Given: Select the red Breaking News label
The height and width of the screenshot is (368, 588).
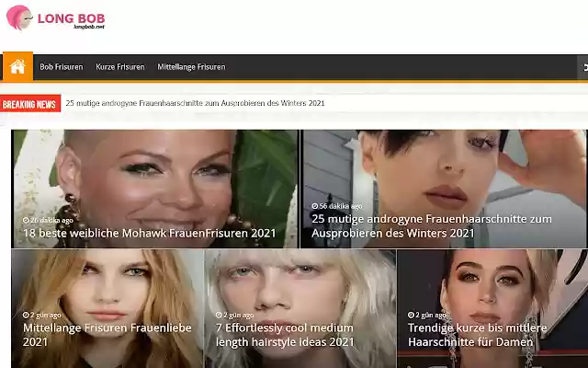Looking at the screenshot, I should click(x=30, y=104).
